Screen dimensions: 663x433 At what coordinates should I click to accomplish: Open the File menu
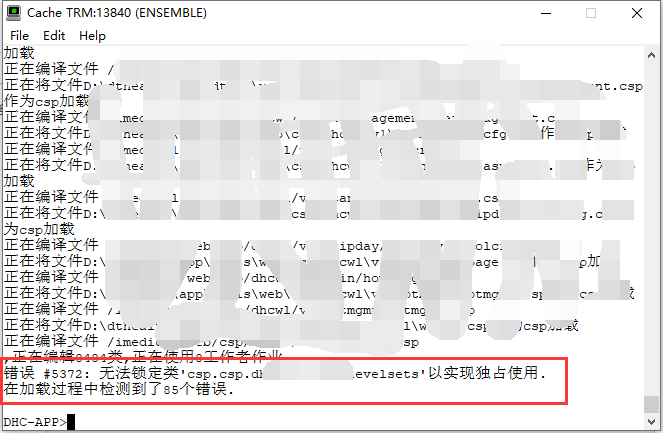point(19,36)
